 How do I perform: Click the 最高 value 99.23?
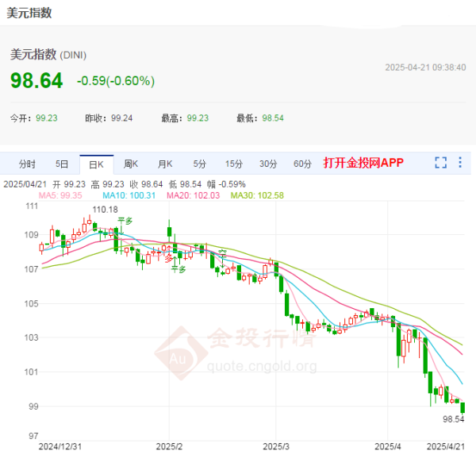[x=198, y=118]
